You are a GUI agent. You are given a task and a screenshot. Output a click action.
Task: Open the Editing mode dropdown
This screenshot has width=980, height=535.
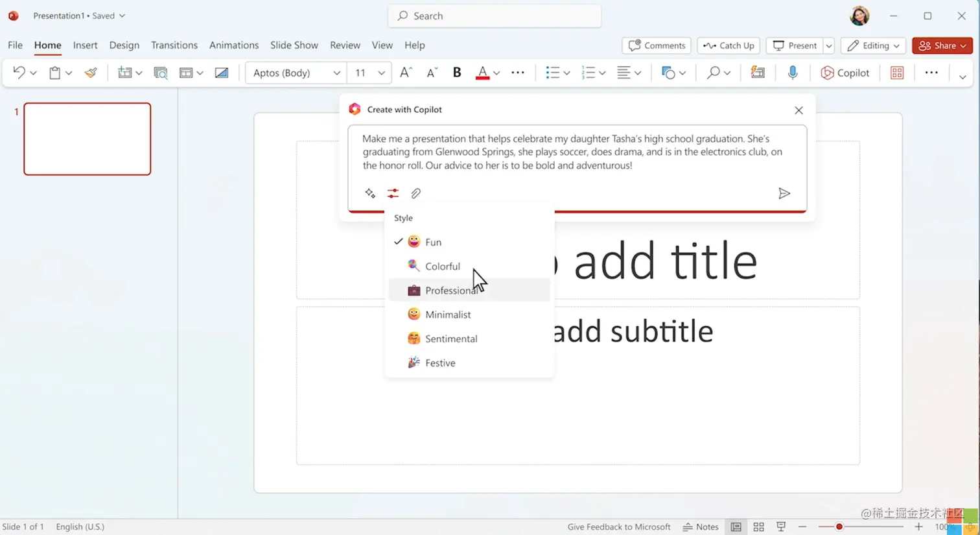tap(873, 45)
